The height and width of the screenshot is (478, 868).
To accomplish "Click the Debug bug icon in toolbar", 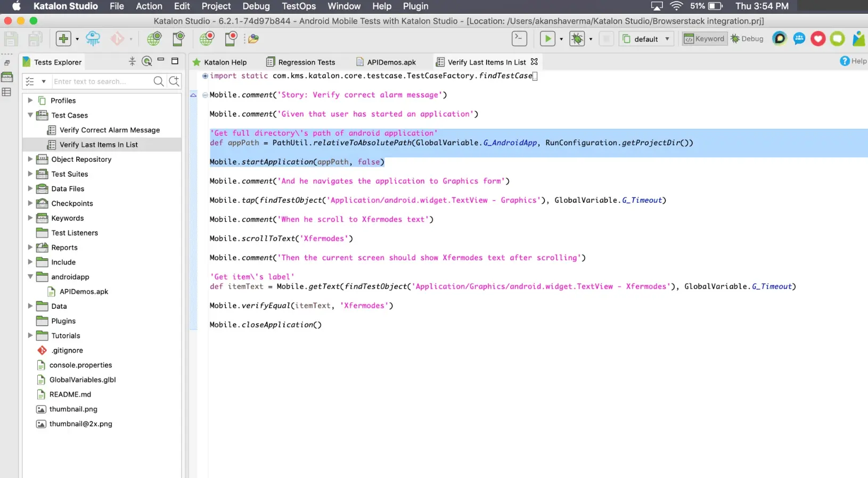I will (x=577, y=39).
